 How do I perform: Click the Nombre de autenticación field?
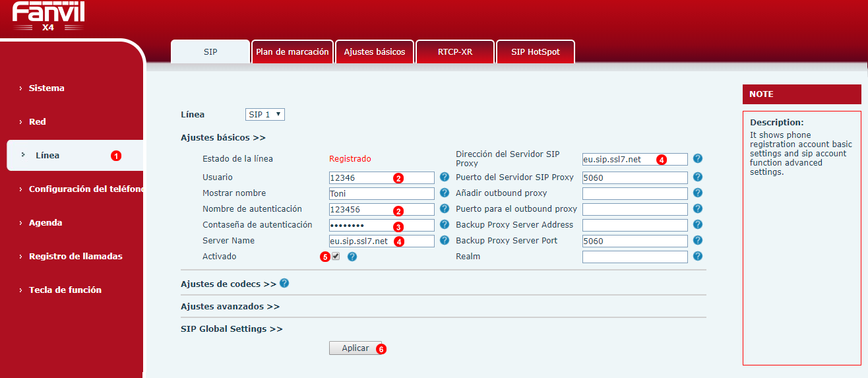click(x=382, y=209)
